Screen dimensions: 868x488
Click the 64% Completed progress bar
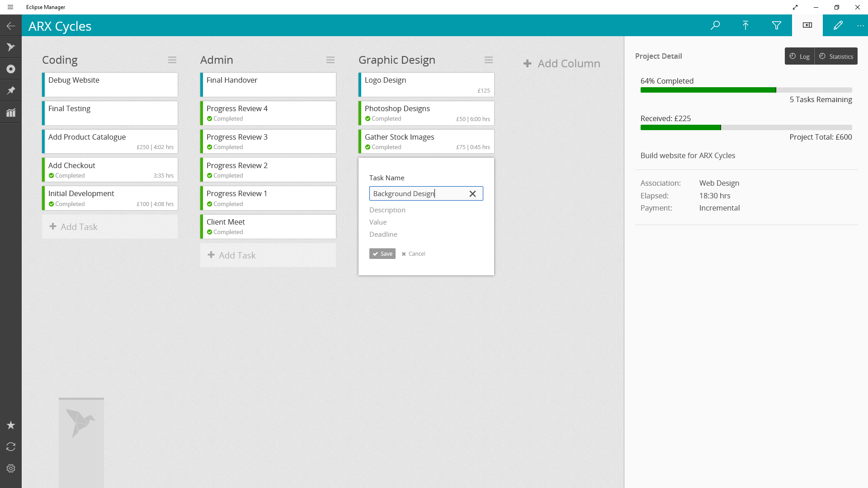point(746,90)
